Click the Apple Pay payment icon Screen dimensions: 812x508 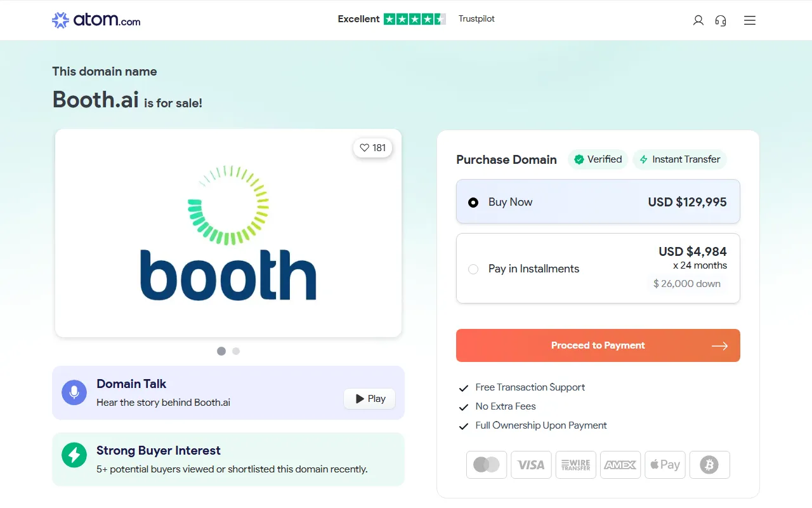665,465
